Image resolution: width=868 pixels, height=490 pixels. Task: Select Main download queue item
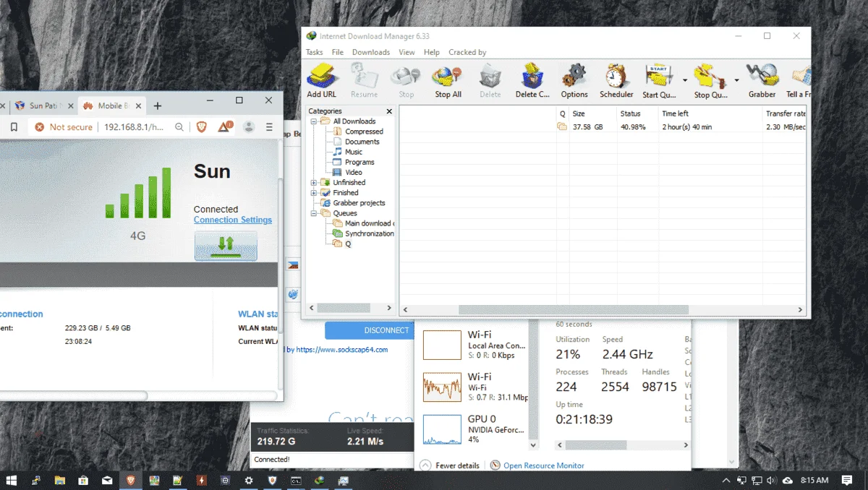[x=369, y=223]
